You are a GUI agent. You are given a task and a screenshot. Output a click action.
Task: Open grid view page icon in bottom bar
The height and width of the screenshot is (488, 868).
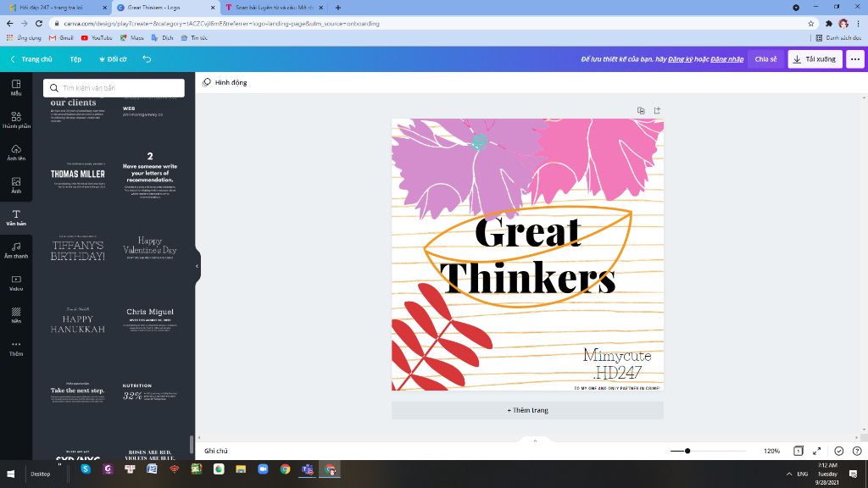(x=798, y=451)
